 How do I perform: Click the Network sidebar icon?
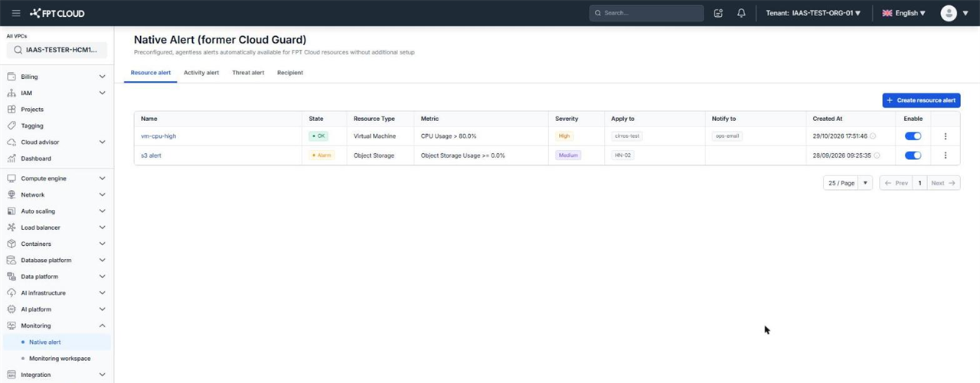click(11, 195)
